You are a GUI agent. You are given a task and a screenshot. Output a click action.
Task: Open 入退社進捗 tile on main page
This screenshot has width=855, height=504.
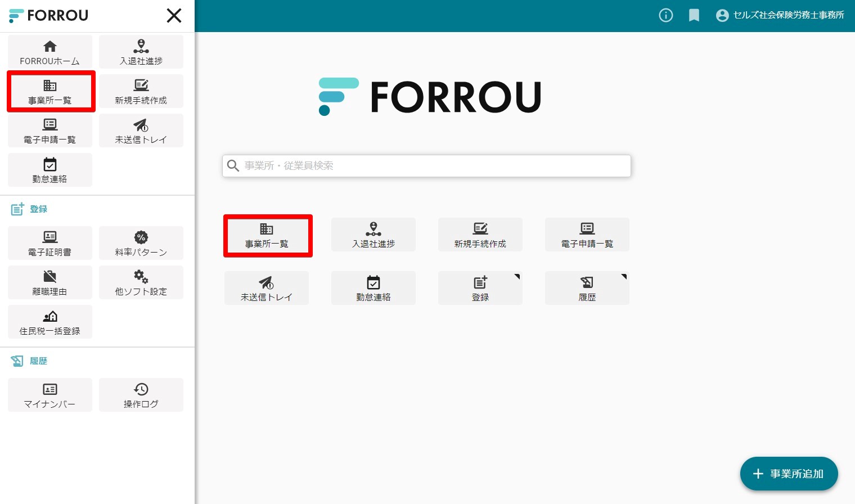click(373, 235)
